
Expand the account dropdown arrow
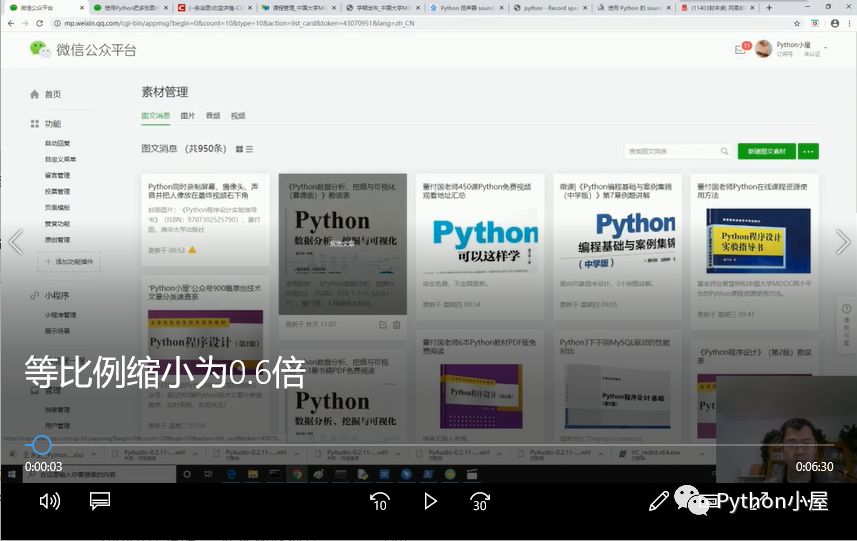pos(826,48)
